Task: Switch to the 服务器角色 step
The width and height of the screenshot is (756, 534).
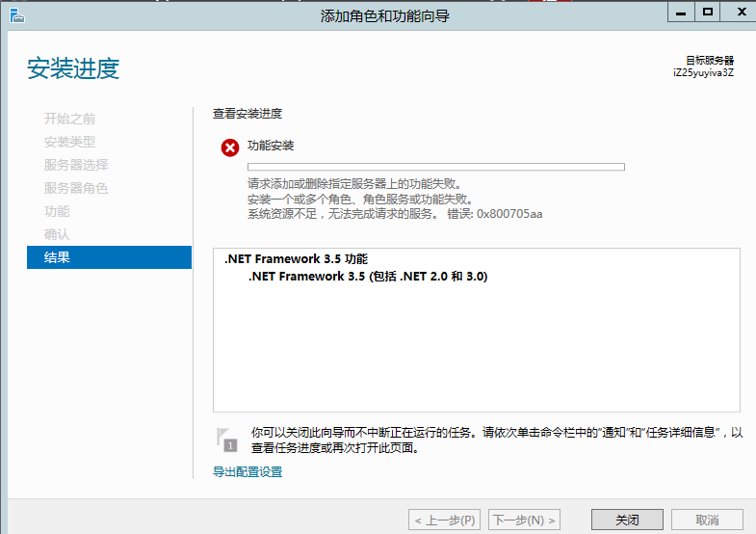Action: [x=76, y=188]
